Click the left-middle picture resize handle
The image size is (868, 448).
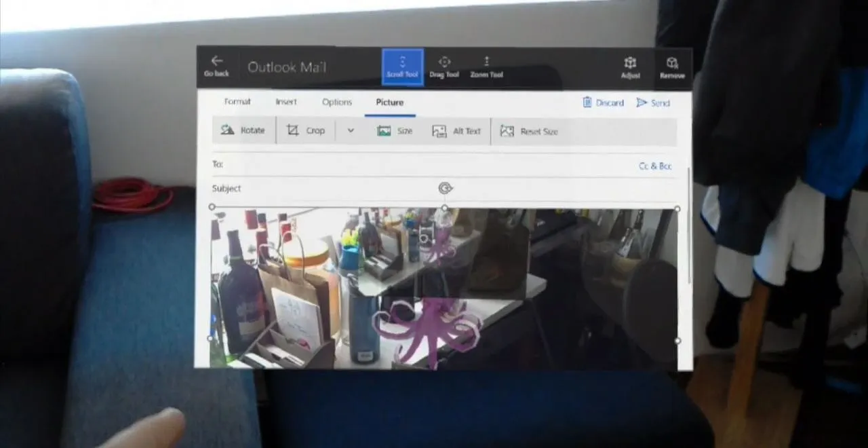click(x=212, y=338)
